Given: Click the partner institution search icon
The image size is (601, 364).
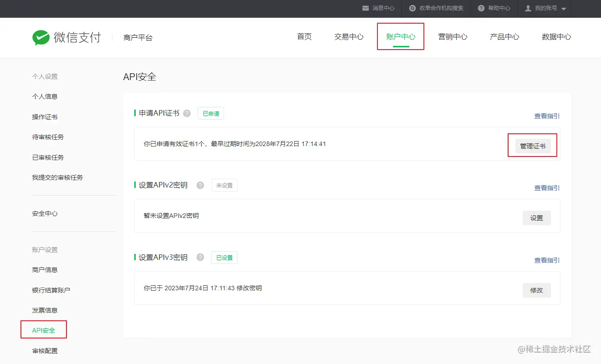Looking at the screenshot, I should (413, 8).
